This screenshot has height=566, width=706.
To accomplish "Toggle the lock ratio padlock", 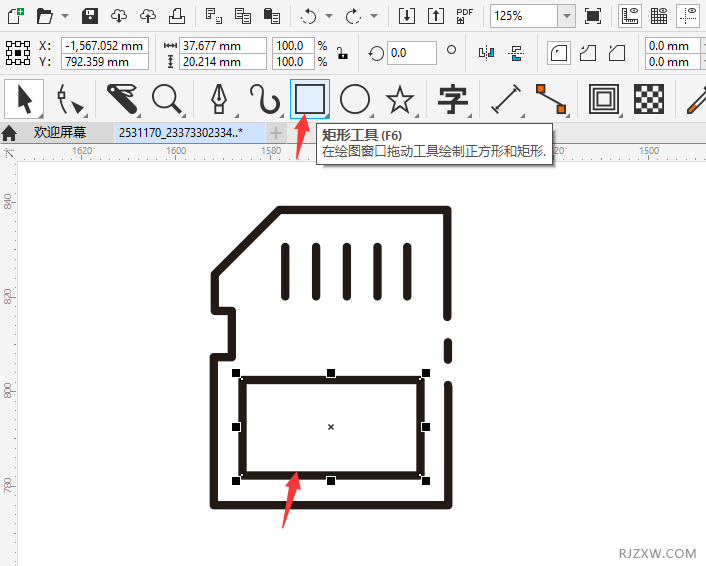I will (343, 53).
